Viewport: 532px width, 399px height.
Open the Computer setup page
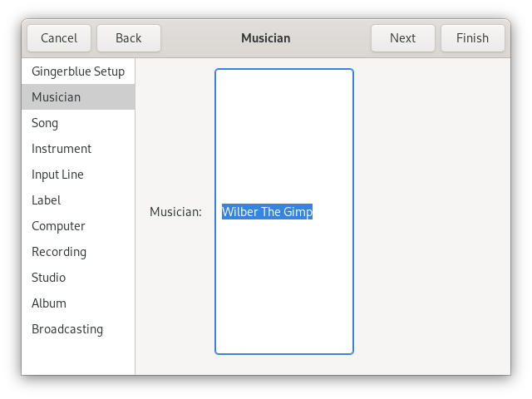(58, 226)
